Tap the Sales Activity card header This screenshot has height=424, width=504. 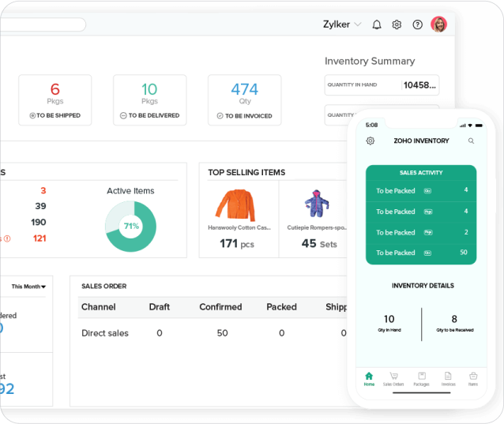point(421,173)
